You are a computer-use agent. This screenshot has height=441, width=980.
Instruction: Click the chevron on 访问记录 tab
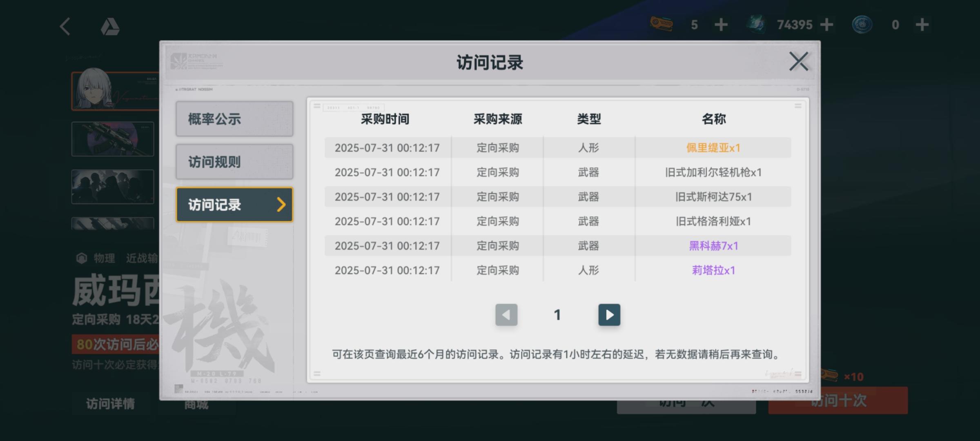(281, 205)
